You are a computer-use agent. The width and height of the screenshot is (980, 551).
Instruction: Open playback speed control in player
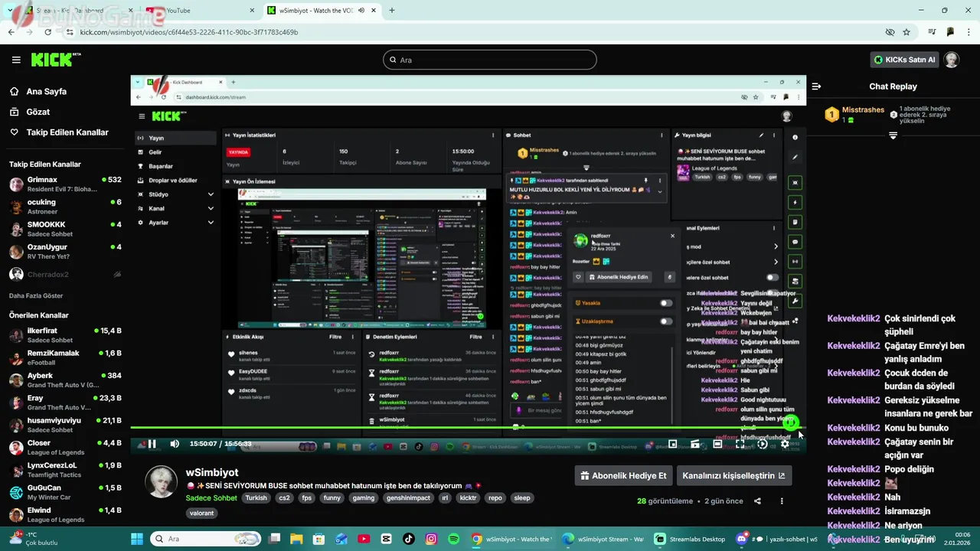(x=763, y=444)
